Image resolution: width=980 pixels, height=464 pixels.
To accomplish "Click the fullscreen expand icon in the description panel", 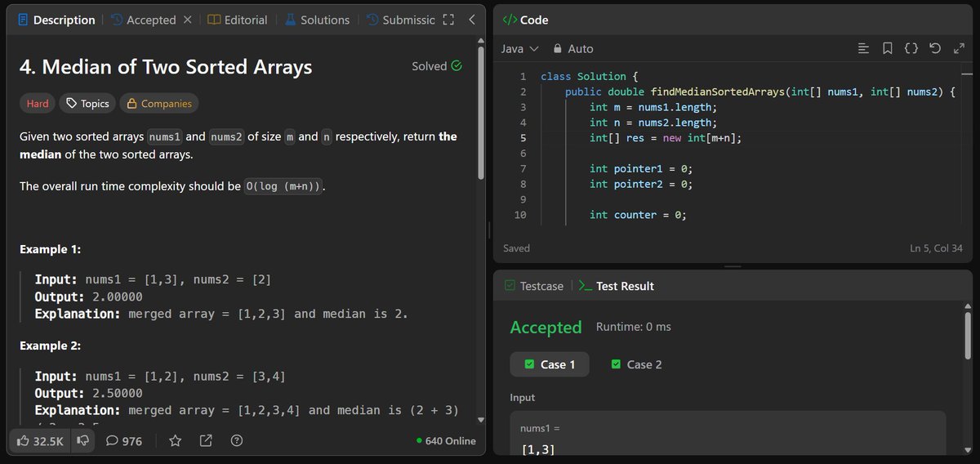I will pyautogui.click(x=448, y=20).
